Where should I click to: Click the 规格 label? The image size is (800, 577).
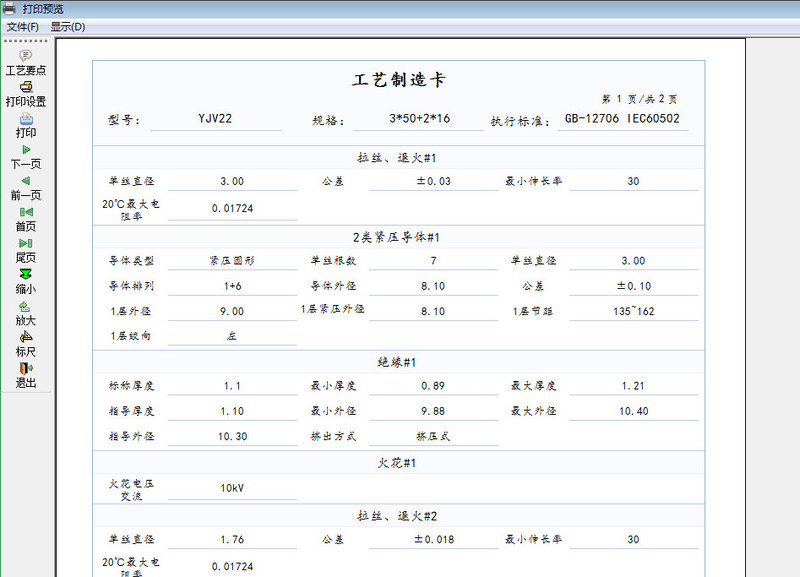click(328, 121)
